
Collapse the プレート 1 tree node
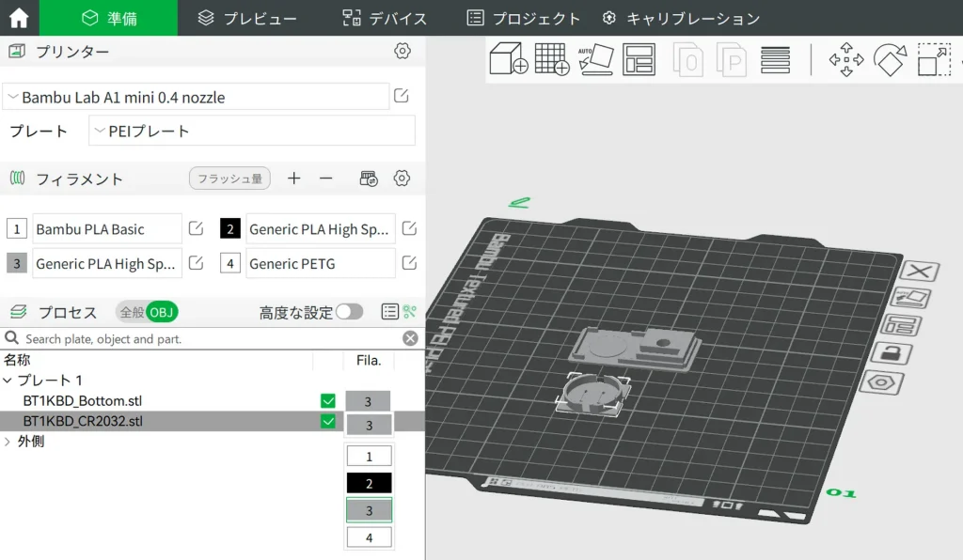point(8,381)
